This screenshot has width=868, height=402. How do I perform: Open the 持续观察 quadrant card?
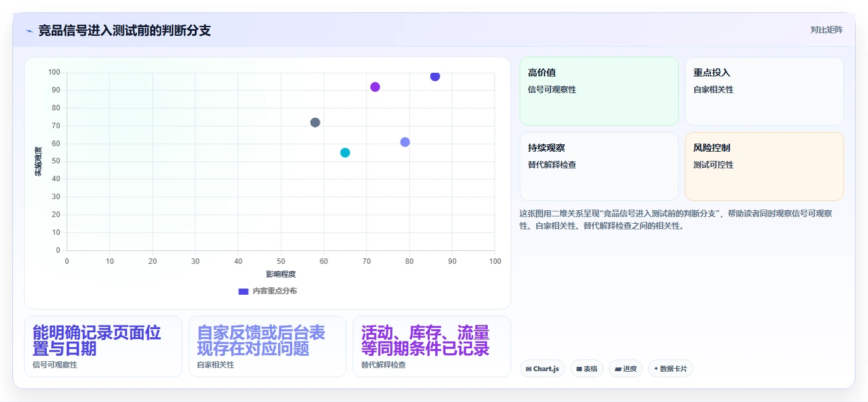tap(599, 166)
